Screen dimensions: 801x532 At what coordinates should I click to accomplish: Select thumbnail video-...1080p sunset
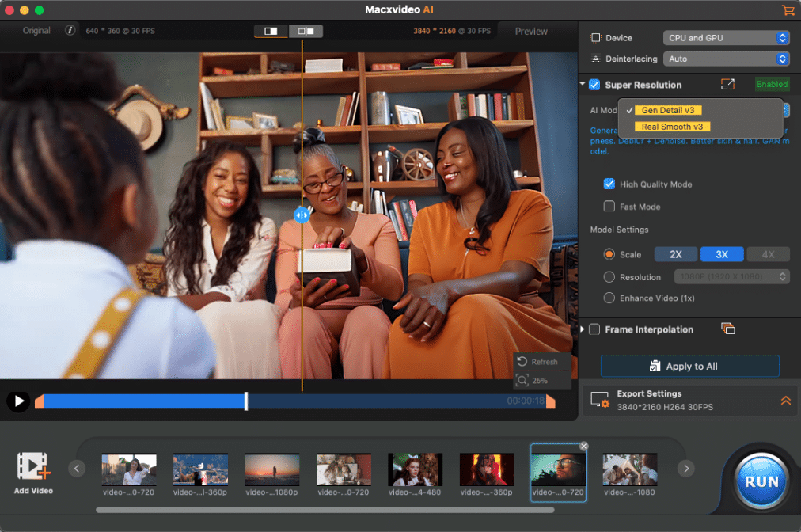pyautogui.click(x=271, y=469)
